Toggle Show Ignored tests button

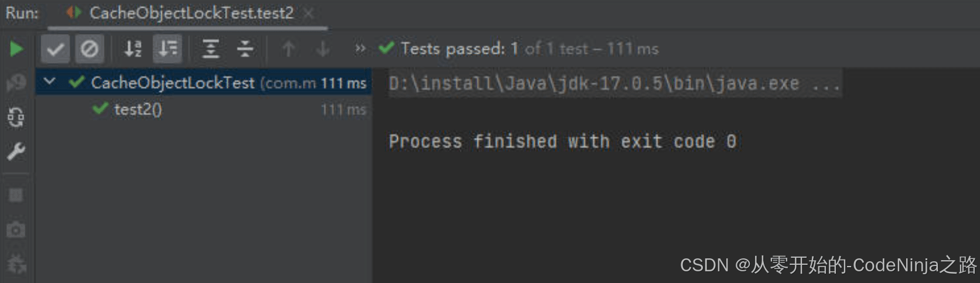click(x=90, y=49)
